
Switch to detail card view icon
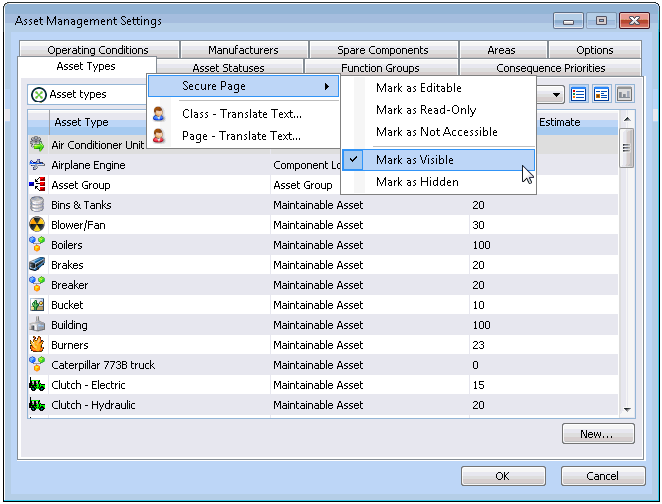point(601,94)
